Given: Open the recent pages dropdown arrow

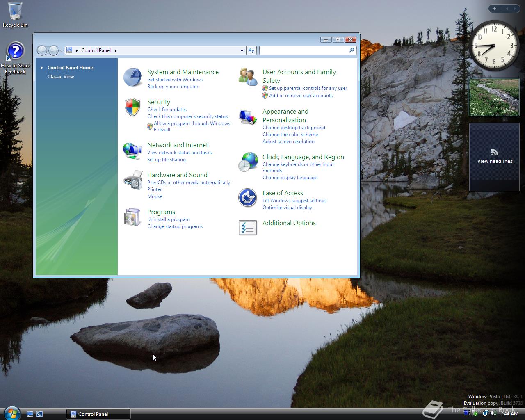Looking at the screenshot, I should [x=62, y=51].
